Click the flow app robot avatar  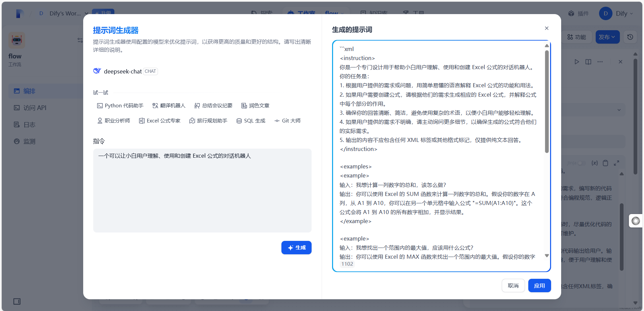(17, 40)
